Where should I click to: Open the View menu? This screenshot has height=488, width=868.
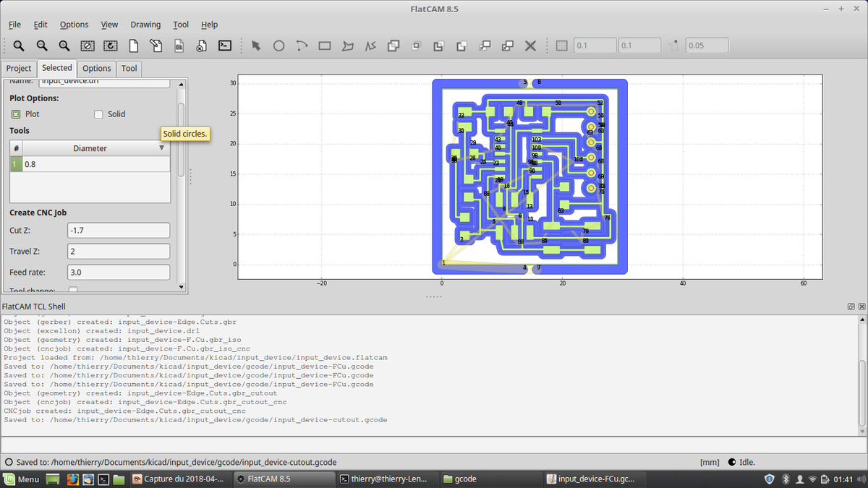[109, 24]
